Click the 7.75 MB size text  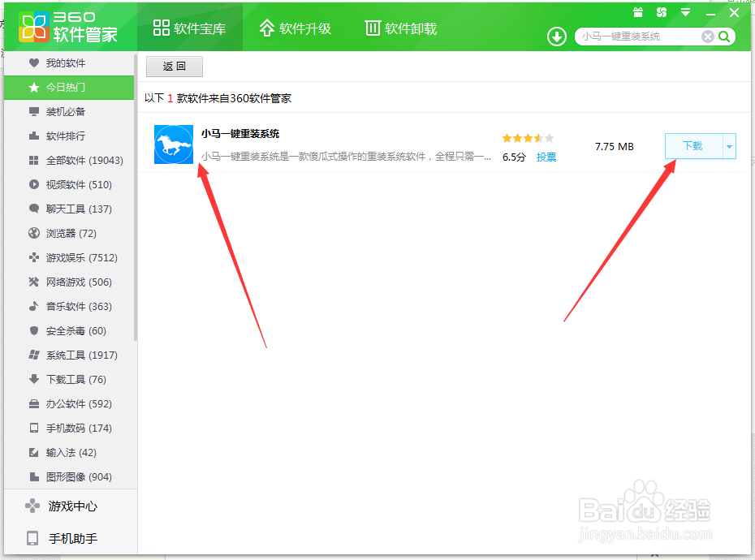tap(615, 146)
